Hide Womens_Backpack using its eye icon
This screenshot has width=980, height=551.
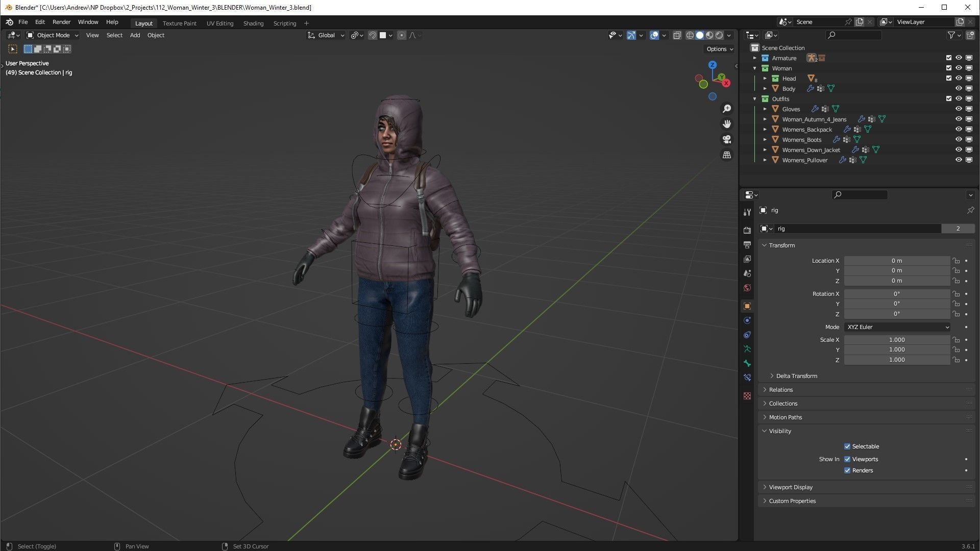[959, 129]
